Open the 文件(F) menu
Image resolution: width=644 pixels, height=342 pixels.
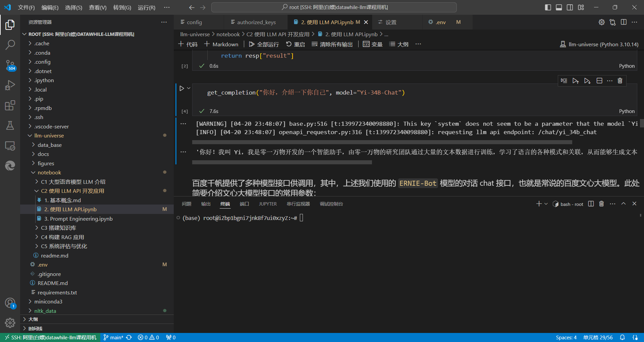26,7
